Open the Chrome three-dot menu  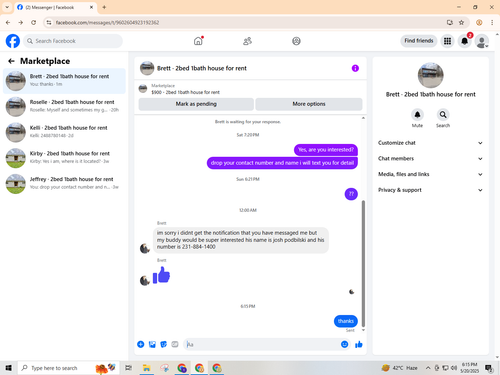(x=492, y=22)
